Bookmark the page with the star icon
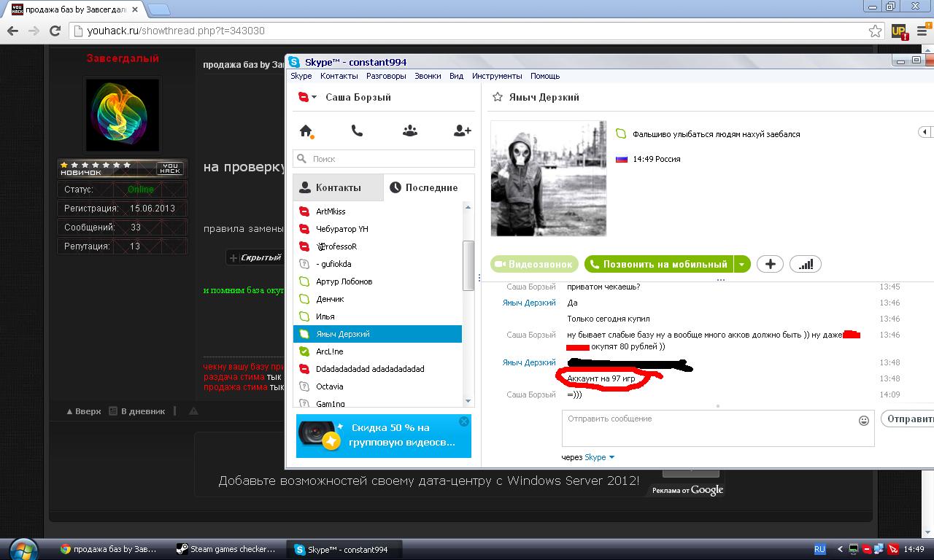934x560 pixels. (x=875, y=31)
